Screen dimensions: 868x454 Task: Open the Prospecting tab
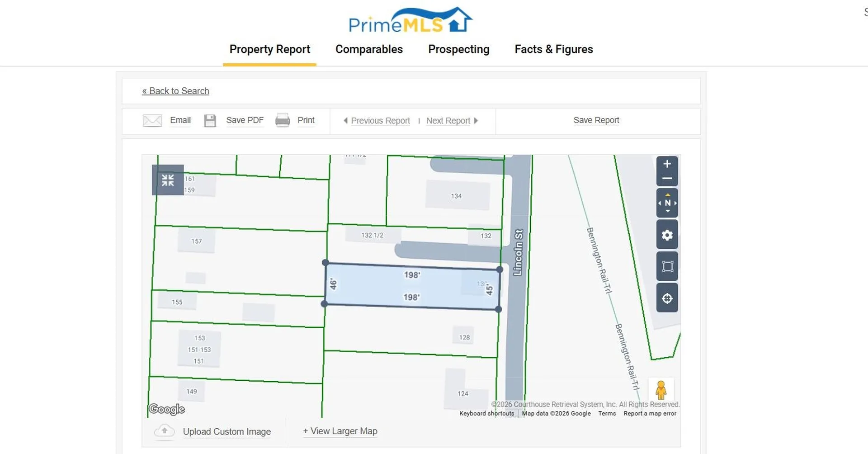click(x=458, y=49)
